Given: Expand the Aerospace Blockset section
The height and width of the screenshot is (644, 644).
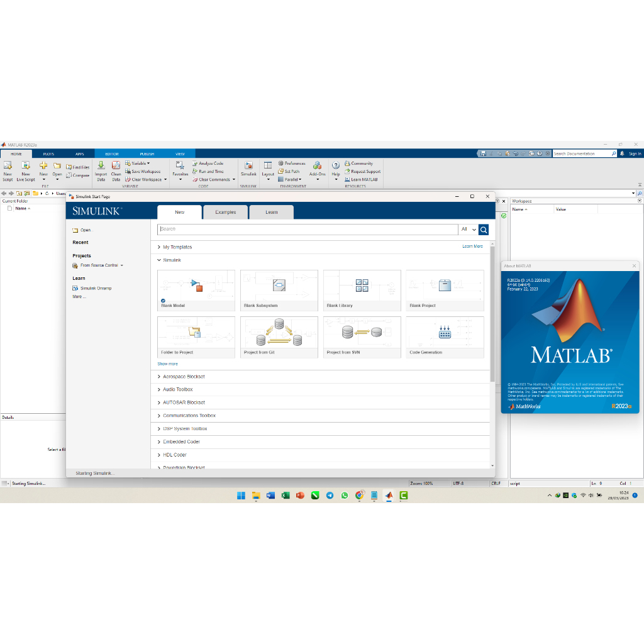Looking at the screenshot, I should pos(157,377).
